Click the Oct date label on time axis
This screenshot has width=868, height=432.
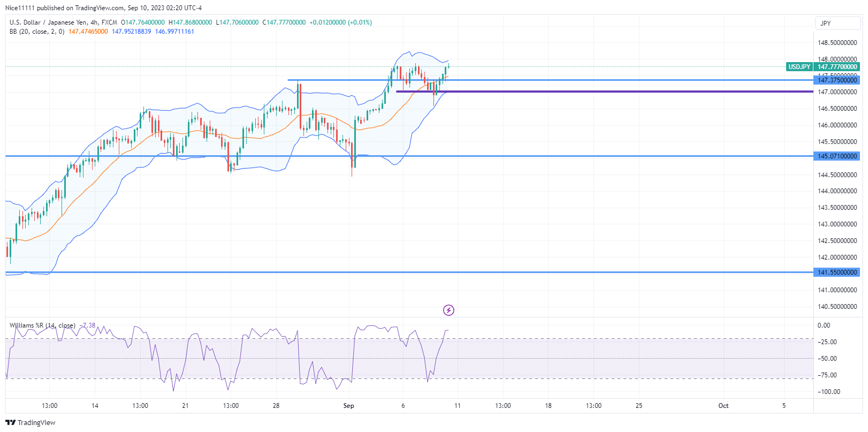(724, 406)
